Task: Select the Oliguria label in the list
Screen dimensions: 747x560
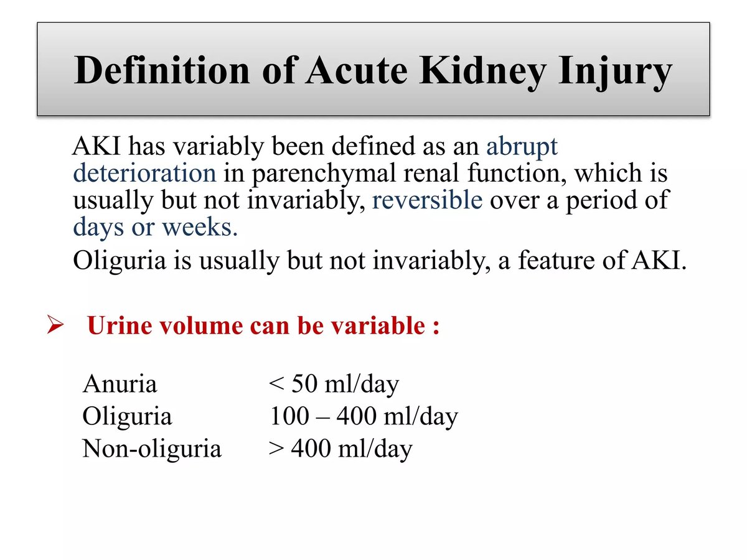Action: (127, 416)
